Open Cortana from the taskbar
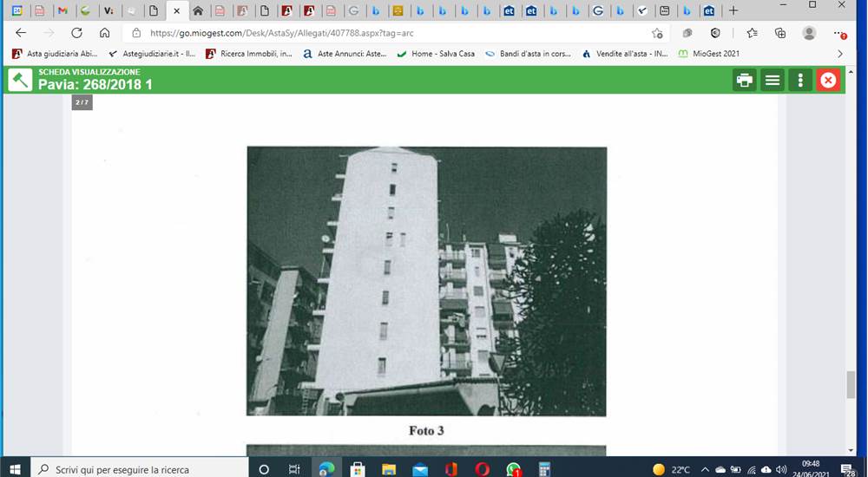The image size is (868, 477). click(264, 469)
